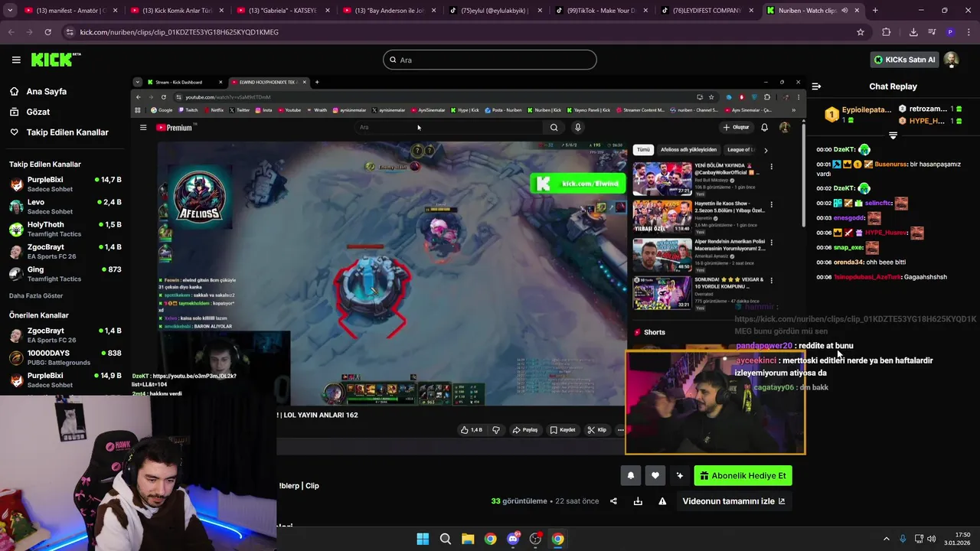Toggle channel notification bell
This screenshot has width=980, height=551.
click(x=630, y=475)
